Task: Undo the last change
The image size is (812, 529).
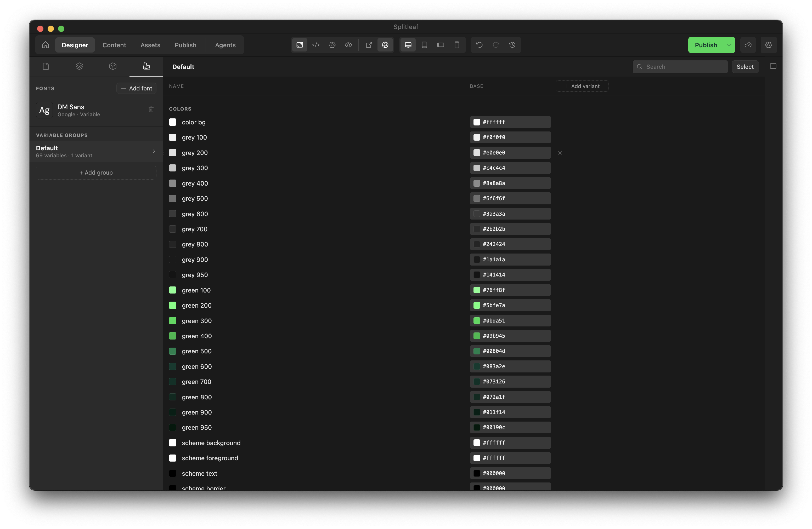Action: 479,45
